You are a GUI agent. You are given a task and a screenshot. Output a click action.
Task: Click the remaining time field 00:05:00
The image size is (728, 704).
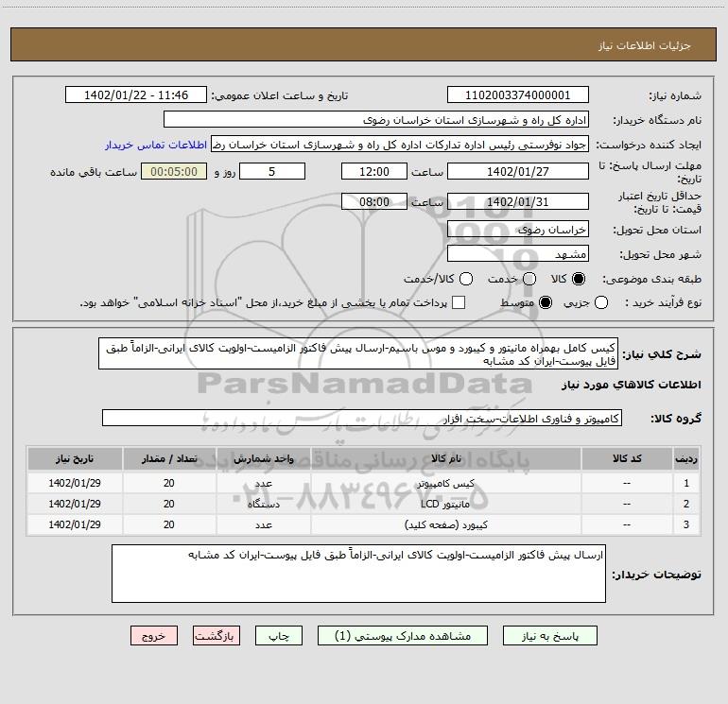coord(174,171)
